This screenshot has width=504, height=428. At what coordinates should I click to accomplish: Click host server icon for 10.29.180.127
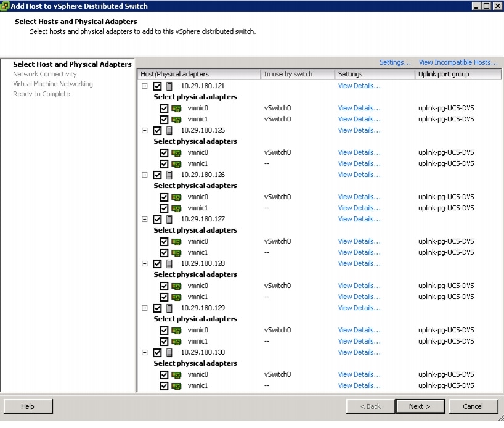point(169,220)
